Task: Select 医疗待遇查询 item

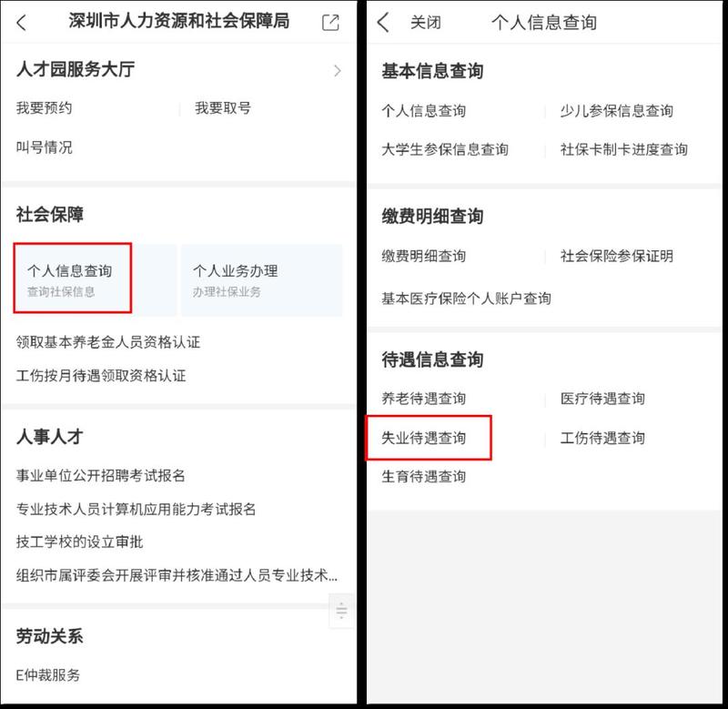Action: pos(602,399)
